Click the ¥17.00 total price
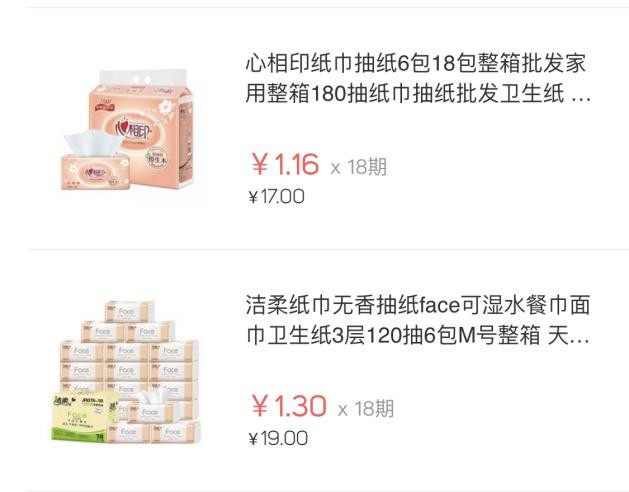The height and width of the screenshot is (492, 629). 276,197
